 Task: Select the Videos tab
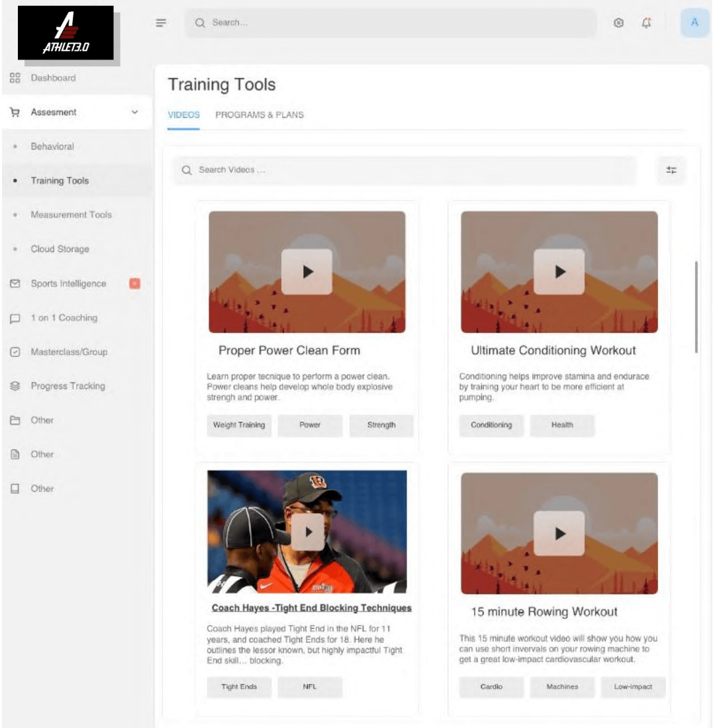183,114
